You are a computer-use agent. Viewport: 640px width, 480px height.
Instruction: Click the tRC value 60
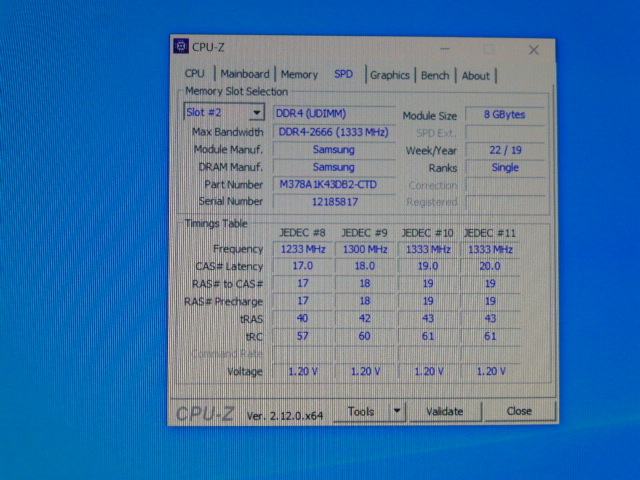point(364,336)
